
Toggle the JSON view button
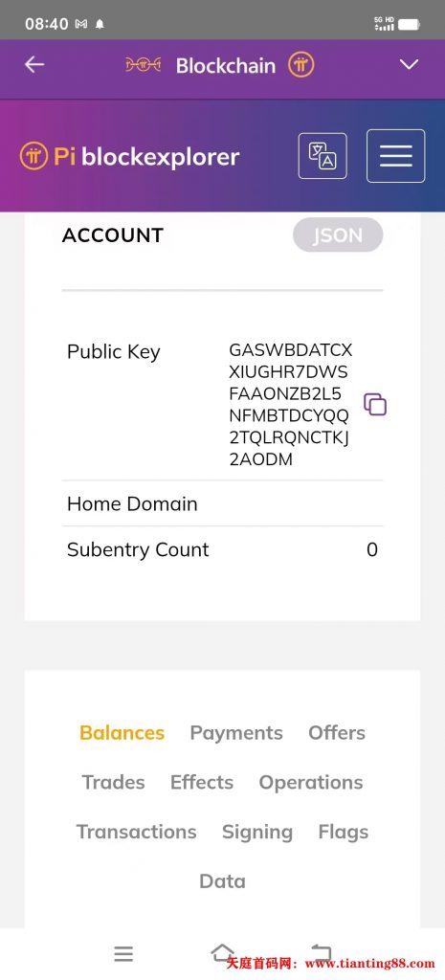pos(338,235)
